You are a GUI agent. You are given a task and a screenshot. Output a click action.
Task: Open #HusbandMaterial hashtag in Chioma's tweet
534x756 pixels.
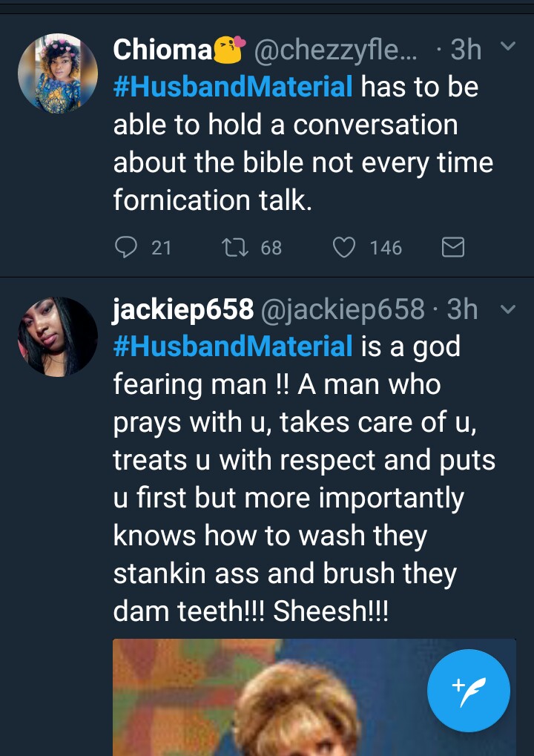pos(233,88)
